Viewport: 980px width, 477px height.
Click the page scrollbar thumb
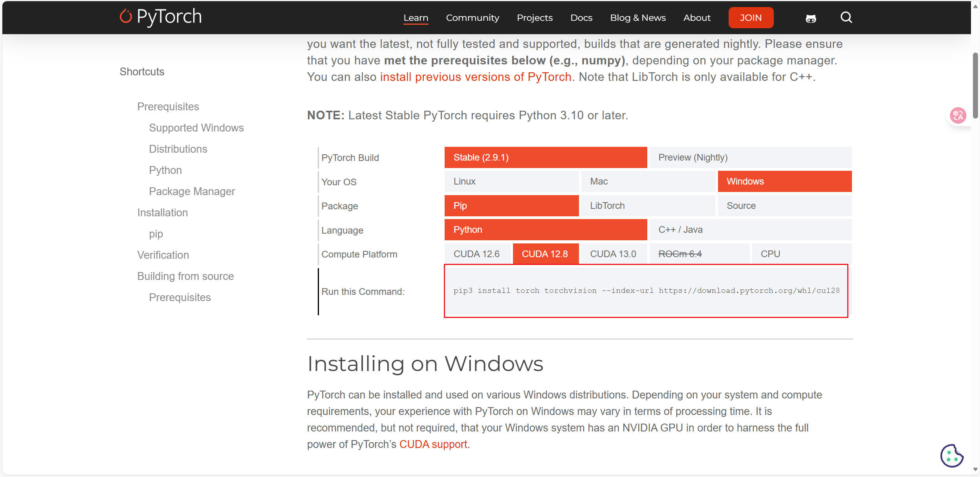(x=976, y=85)
